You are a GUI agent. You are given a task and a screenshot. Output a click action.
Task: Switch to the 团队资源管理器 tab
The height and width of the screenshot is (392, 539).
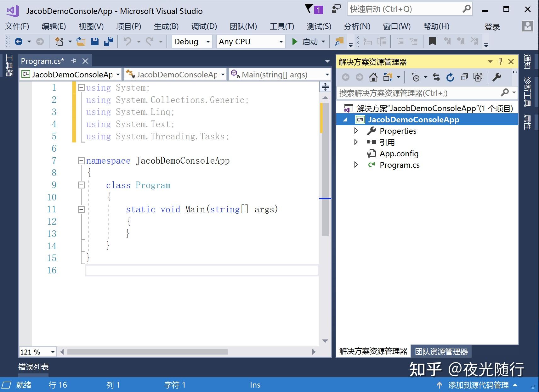click(x=441, y=351)
